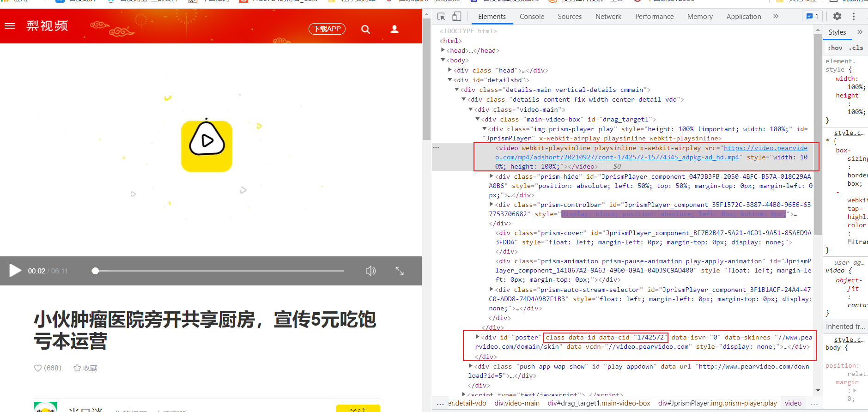868x412 pixels.
Task: Toggle the device toolbar icon
Action: click(457, 17)
